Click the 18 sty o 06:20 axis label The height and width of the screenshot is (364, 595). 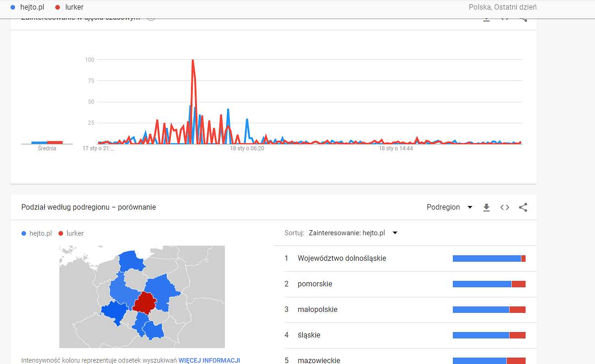[247, 148]
